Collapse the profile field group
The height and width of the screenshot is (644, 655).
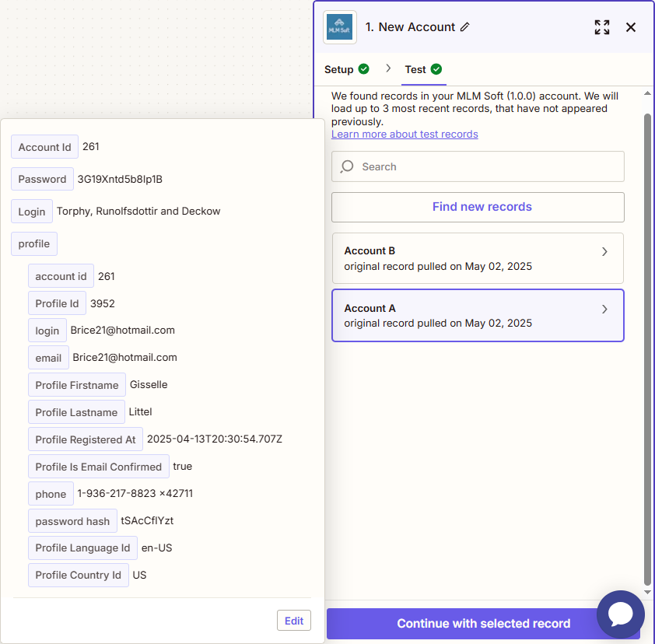[34, 243]
